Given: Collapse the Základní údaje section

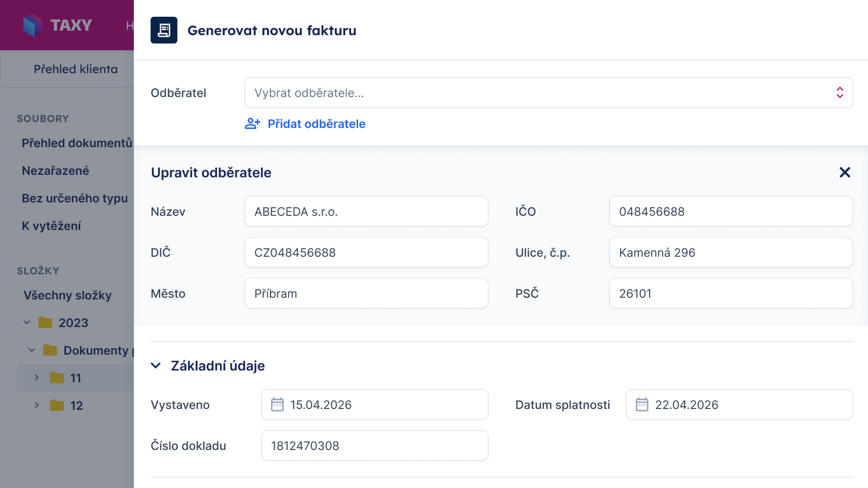Looking at the screenshot, I should [x=156, y=366].
